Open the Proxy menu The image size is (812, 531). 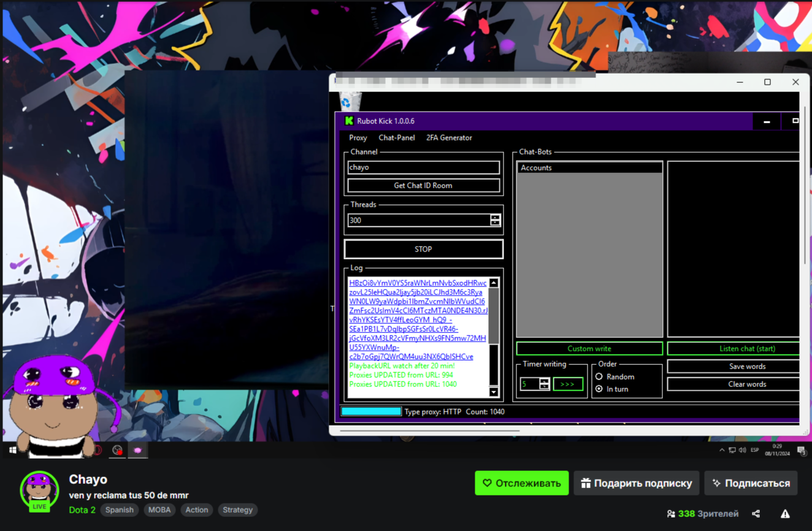(358, 138)
